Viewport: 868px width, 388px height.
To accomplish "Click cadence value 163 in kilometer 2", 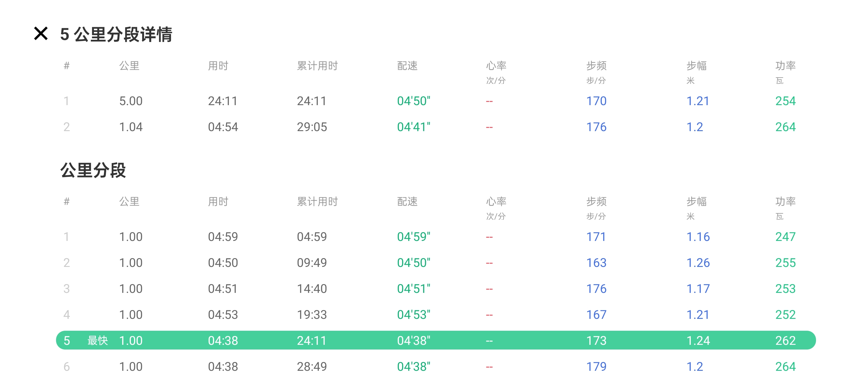I will (596, 263).
